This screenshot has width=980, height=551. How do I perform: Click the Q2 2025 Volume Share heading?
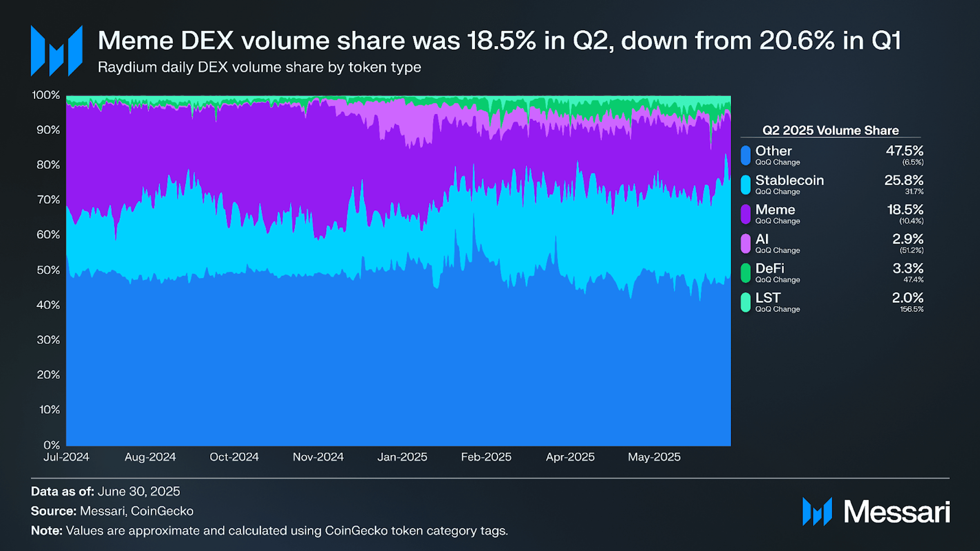coord(830,130)
